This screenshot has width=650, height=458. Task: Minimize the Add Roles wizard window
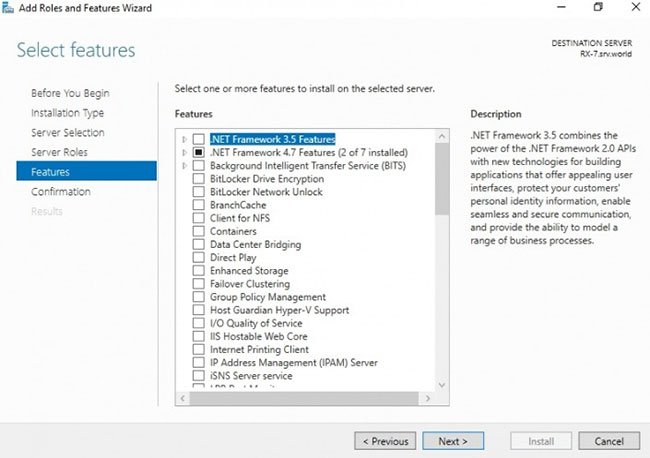561,7
